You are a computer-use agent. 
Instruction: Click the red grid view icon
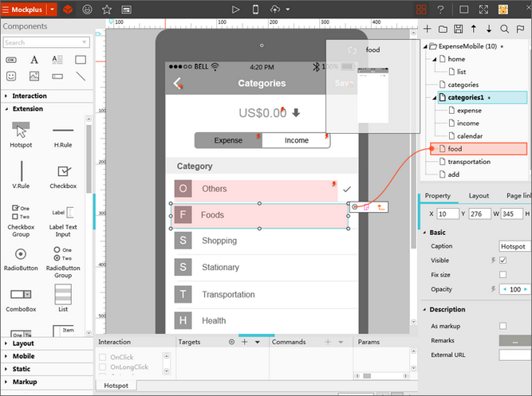421,10
